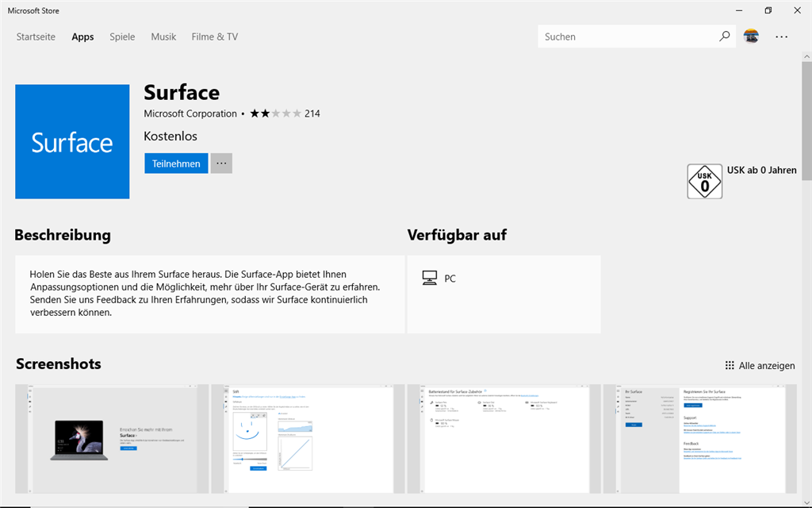The width and height of the screenshot is (812, 508).
Task: Click the PC device icon
Action: coord(429,279)
